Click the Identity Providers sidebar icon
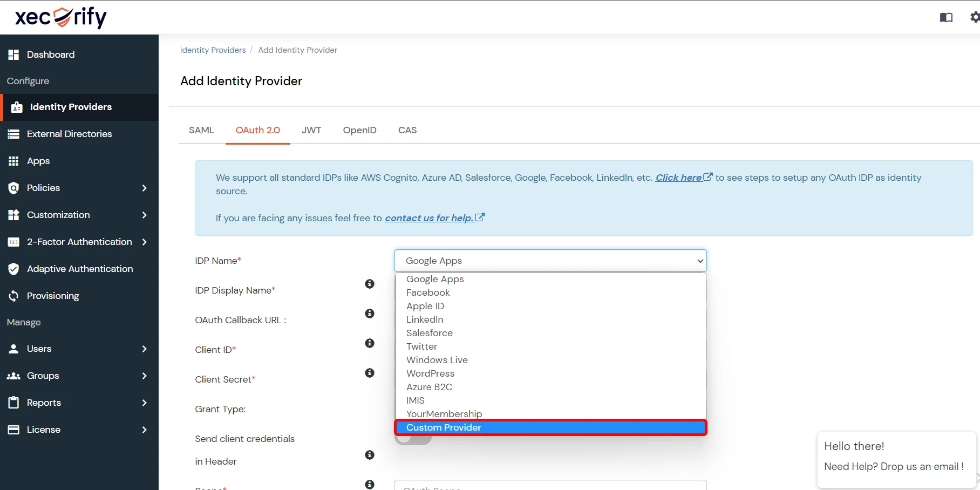The height and width of the screenshot is (490, 980). click(x=17, y=107)
